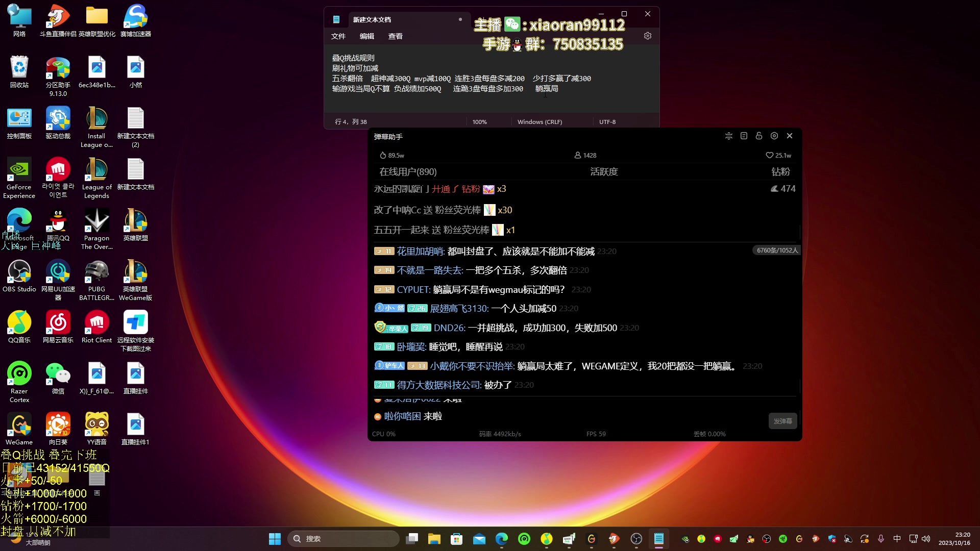Viewport: 980px width, 551px height.
Task: Click the taskbar 搜索 search box
Action: click(344, 539)
